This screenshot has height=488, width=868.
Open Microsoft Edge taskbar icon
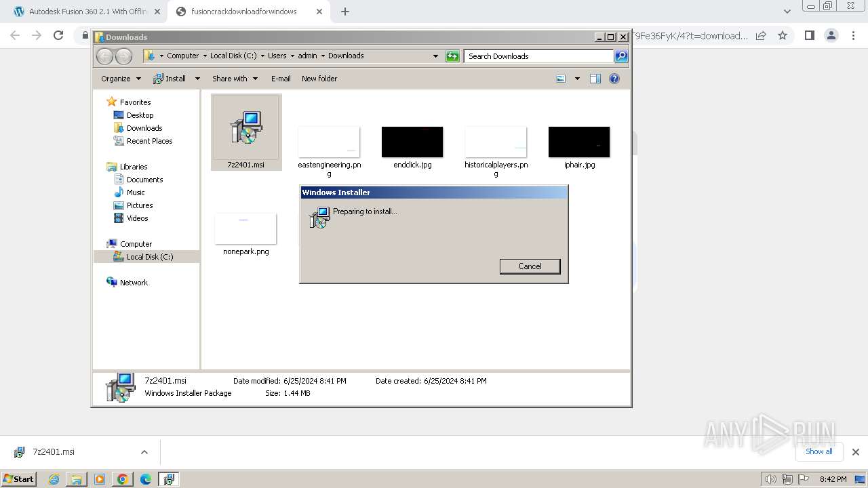[x=146, y=479]
